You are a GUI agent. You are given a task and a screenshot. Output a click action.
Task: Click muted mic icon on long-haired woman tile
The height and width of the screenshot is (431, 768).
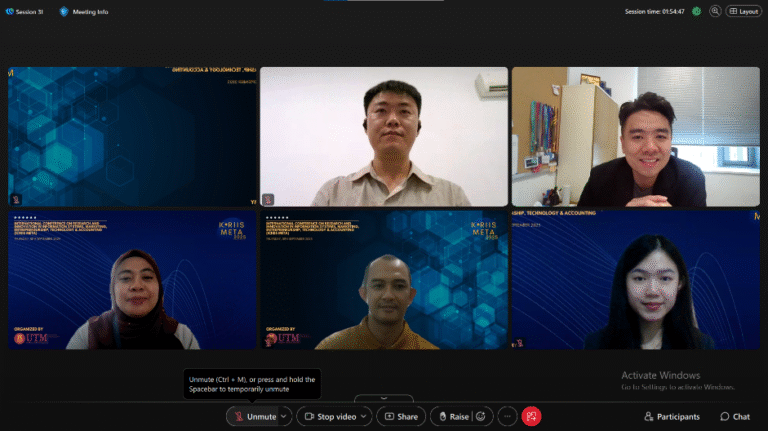[520, 343]
